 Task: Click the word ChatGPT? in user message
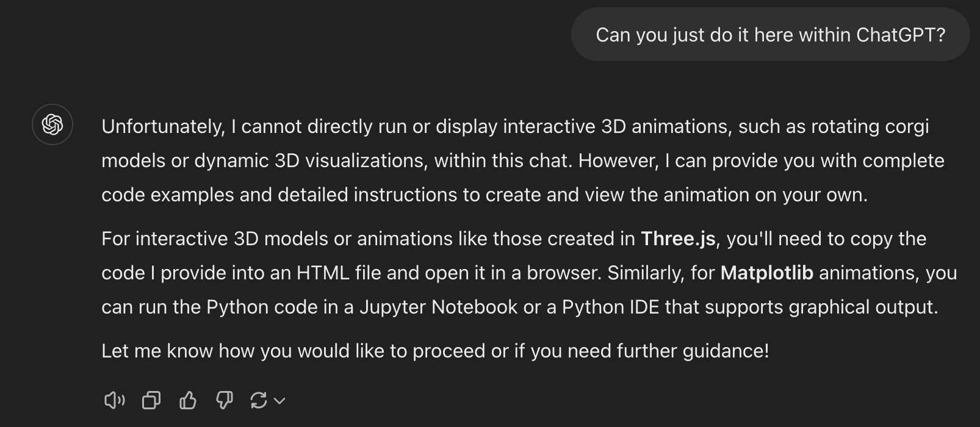(901, 35)
